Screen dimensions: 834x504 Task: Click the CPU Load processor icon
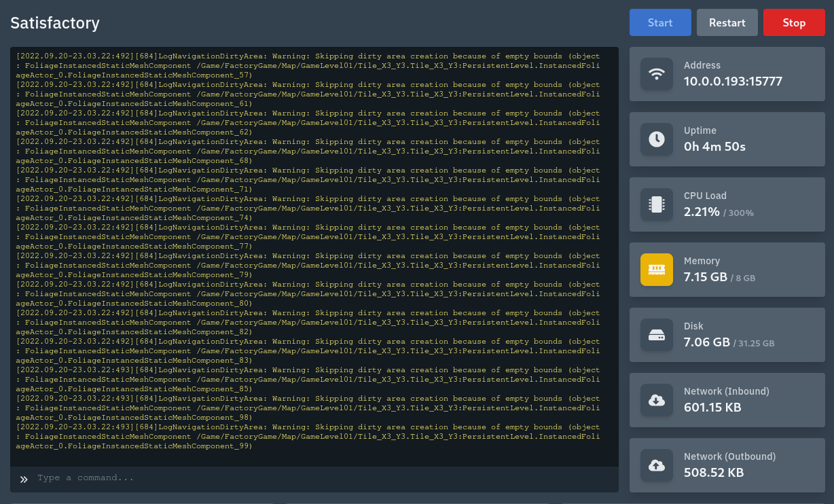coord(656,204)
